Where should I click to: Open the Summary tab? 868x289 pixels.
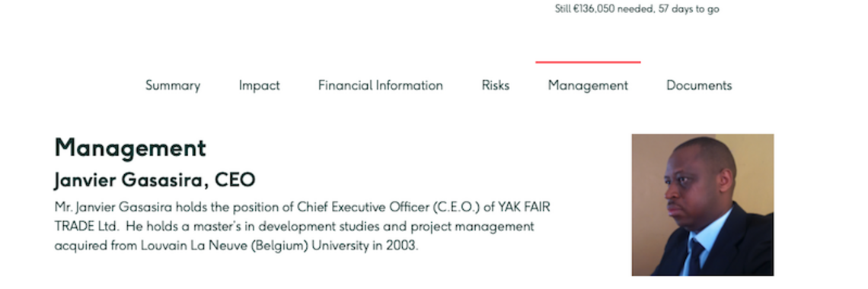coord(173,86)
